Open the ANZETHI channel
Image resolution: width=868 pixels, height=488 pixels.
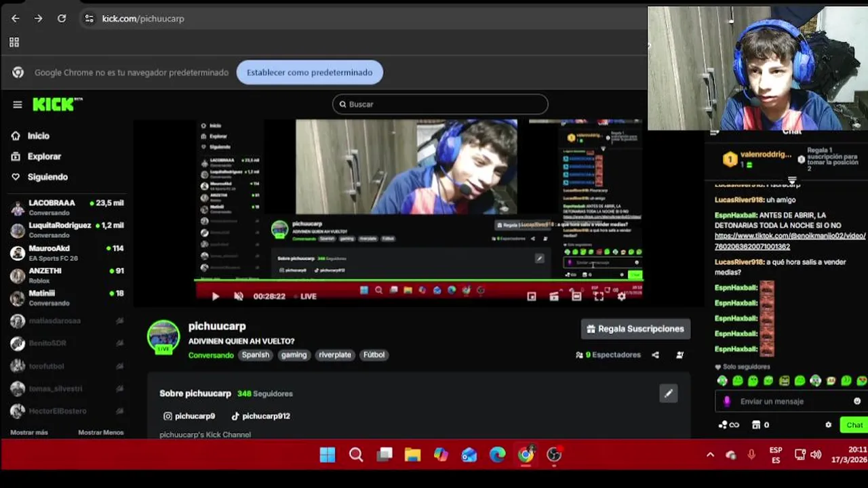click(67, 275)
